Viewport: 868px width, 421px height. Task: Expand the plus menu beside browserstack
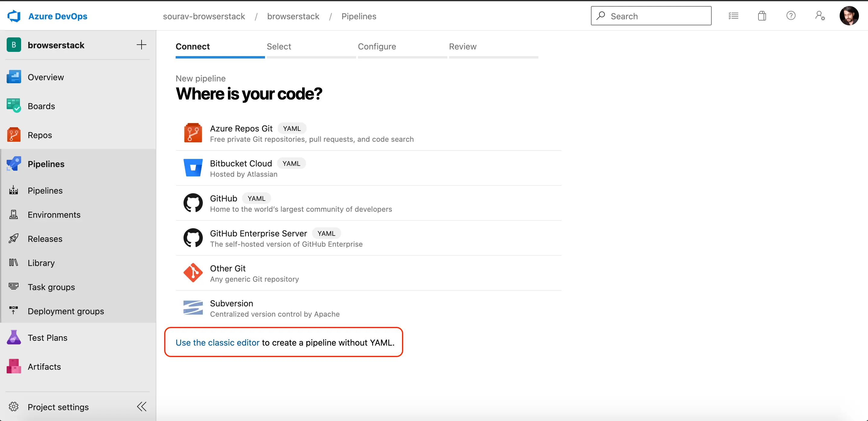(x=142, y=45)
